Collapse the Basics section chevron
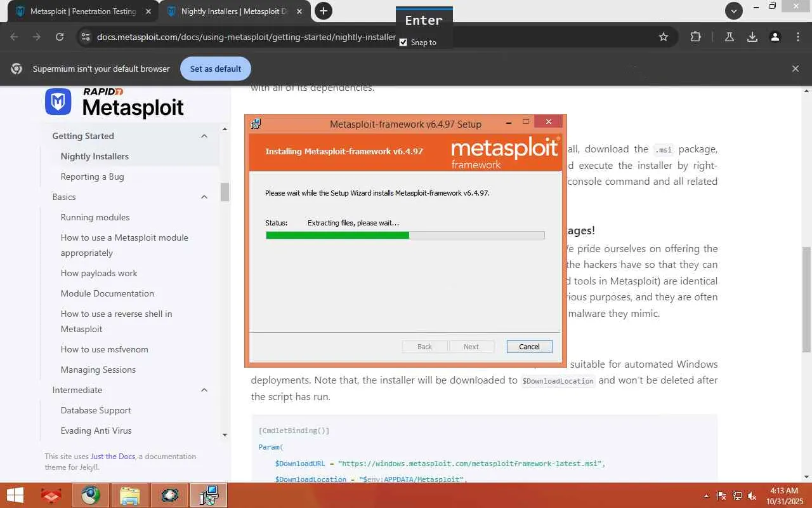Screen dimensions: 812x508 coord(204,197)
